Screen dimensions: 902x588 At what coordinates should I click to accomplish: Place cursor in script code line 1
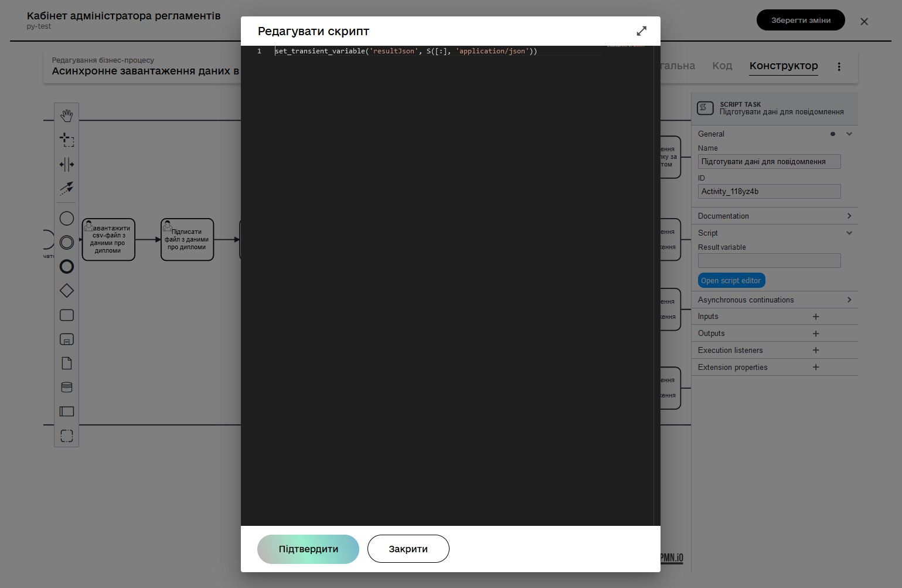click(x=406, y=51)
